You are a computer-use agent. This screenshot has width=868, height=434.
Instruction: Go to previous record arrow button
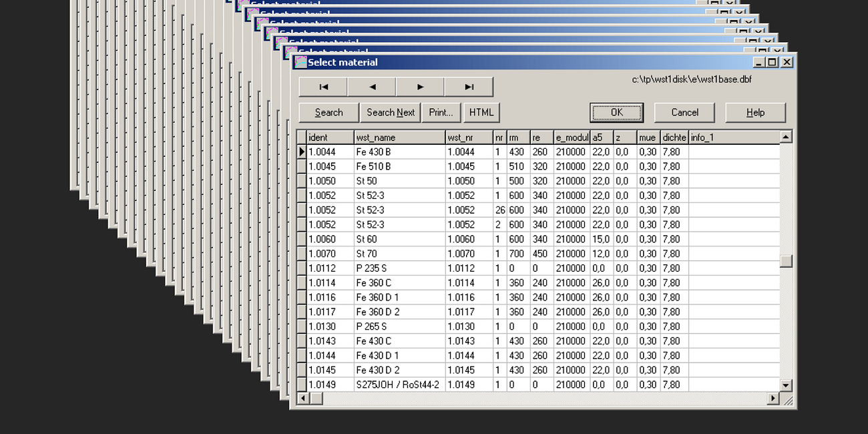(372, 87)
